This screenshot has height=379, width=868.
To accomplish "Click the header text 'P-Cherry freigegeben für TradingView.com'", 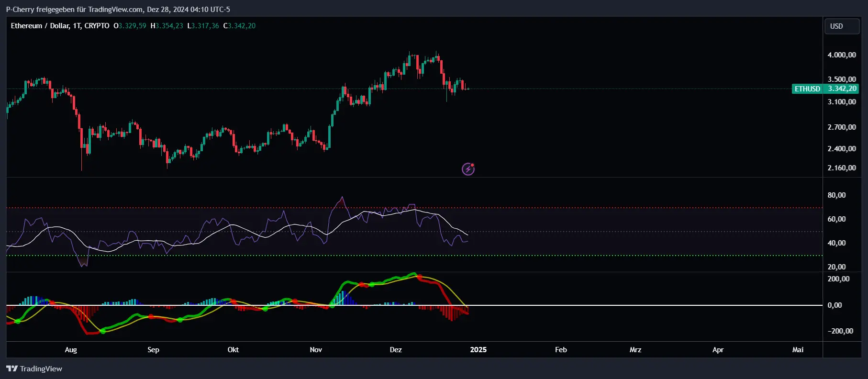I will pyautogui.click(x=74, y=9).
